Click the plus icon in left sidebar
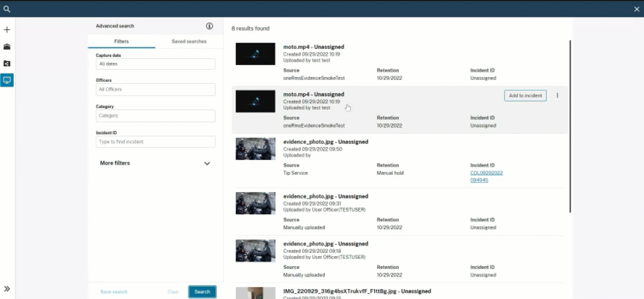This screenshot has width=644, height=299. (x=7, y=30)
